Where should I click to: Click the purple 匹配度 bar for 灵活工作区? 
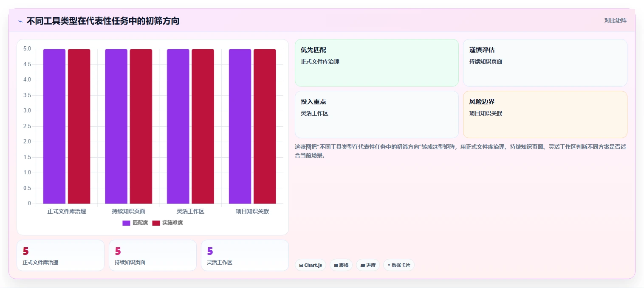178,126
